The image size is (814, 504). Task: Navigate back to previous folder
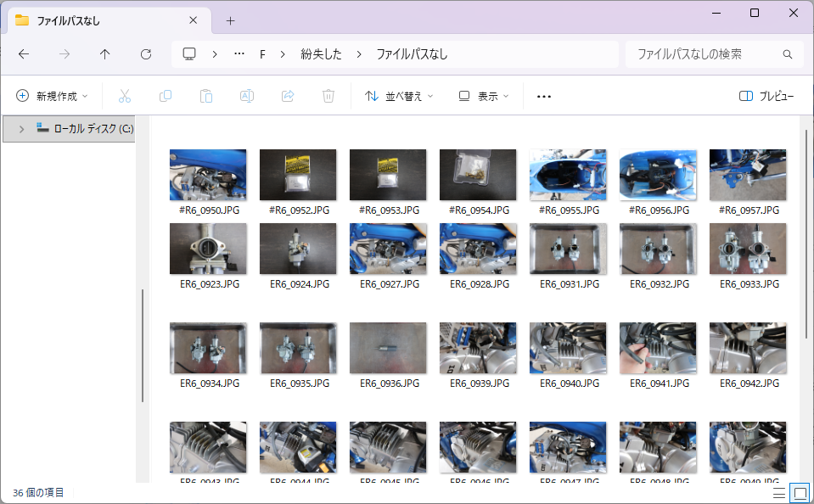(24, 54)
